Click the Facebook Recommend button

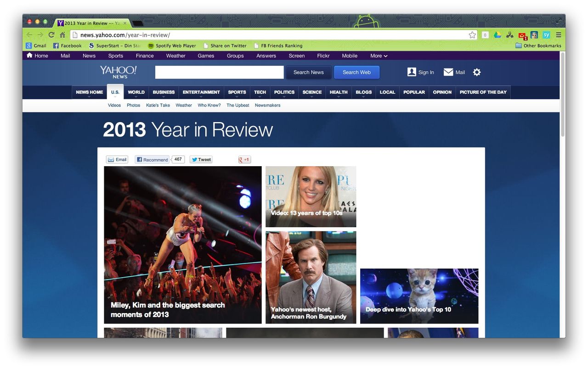[x=152, y=160]
